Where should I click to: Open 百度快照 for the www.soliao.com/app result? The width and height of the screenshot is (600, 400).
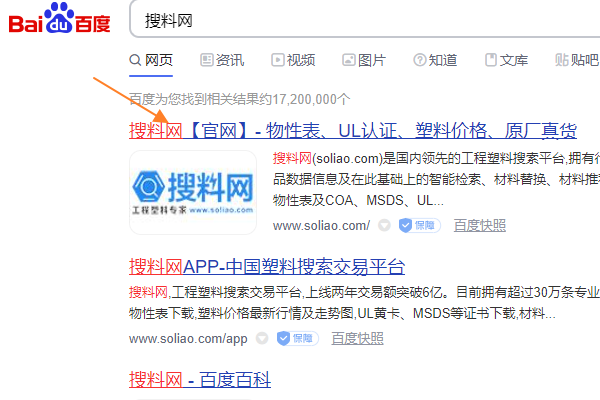point(357,338)
